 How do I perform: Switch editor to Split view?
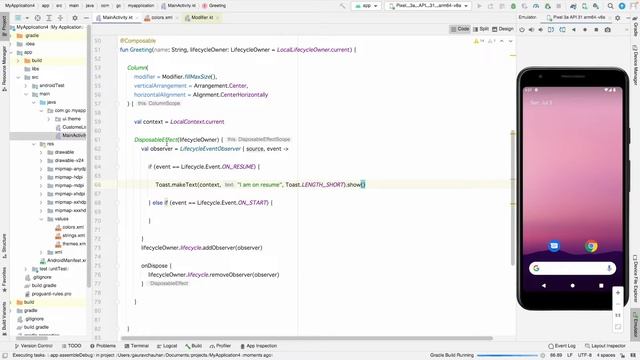pyautogui.click(x=480, y=29)
